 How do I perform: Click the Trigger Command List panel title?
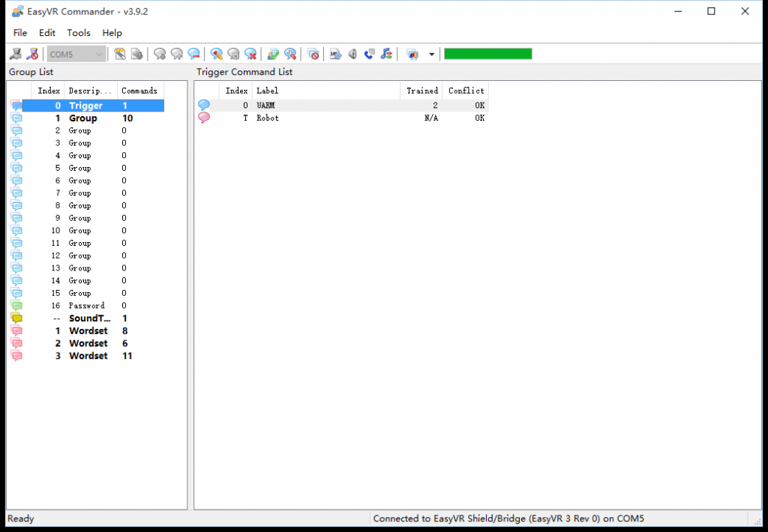click(244, 72)
